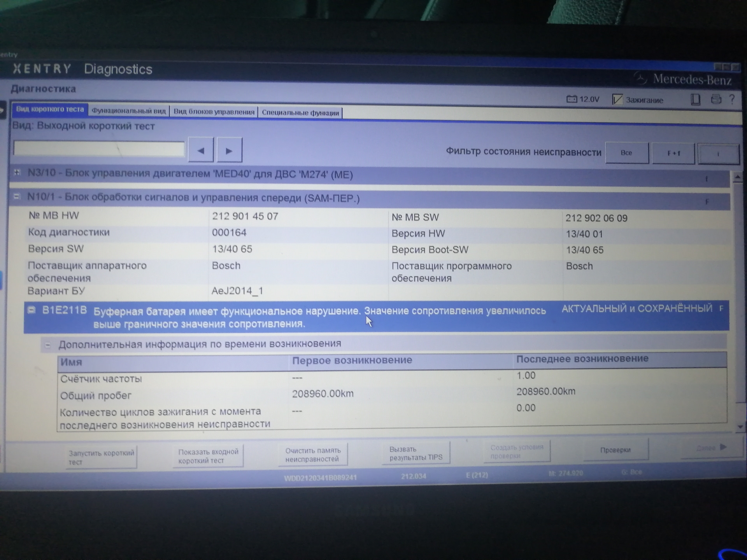Click the battery voltage 12.0V indicator
Screen dimensions: 747x560
pos(583,99)
